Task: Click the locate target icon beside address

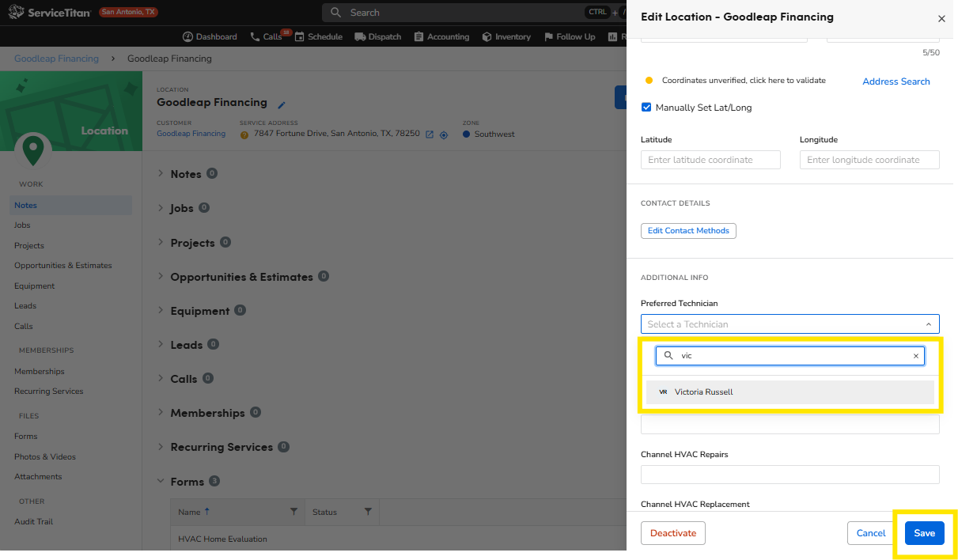Action: 444,134
